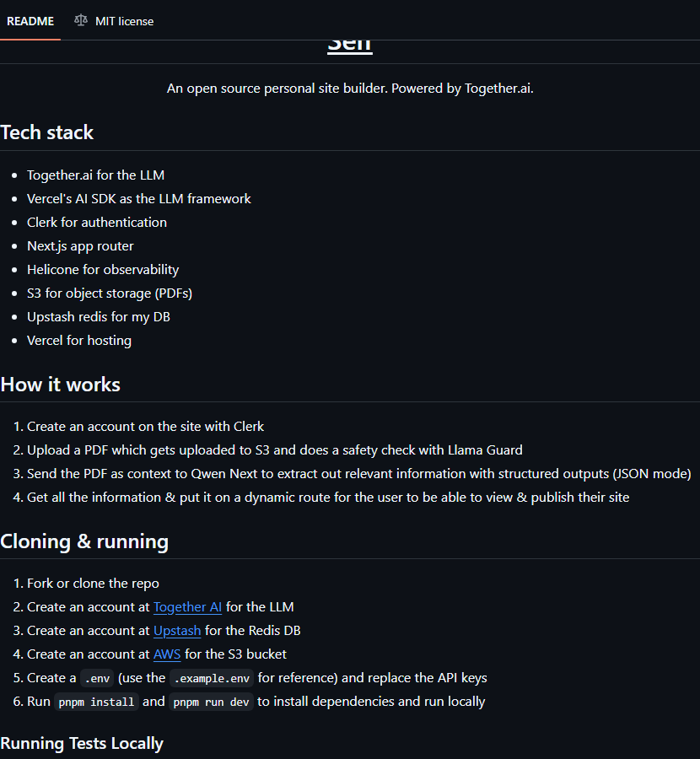Screen dimensions: 700x759
Task: Follow the Upstash link
Action: 177,631
